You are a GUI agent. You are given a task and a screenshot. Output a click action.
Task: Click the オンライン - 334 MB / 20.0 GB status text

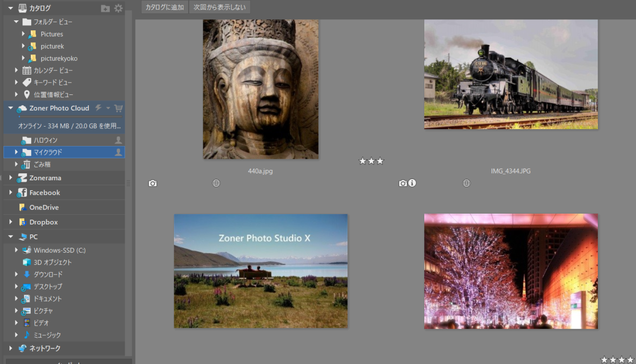click(70, 126)
